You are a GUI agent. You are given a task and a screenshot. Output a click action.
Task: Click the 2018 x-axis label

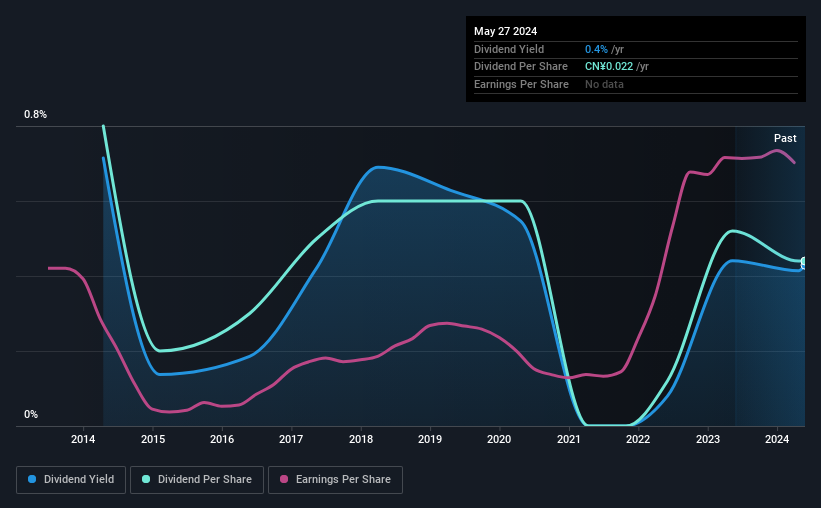[x=361, y=439]
